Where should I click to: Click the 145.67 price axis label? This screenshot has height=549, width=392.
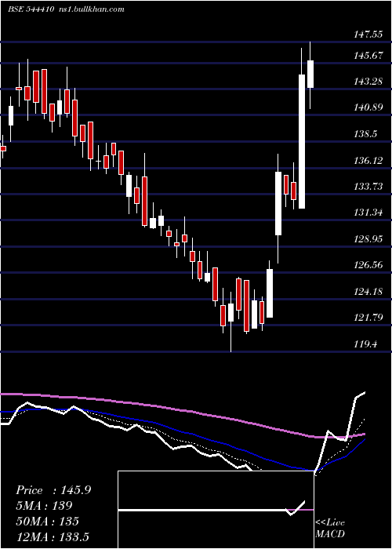(x=368, y=56)
